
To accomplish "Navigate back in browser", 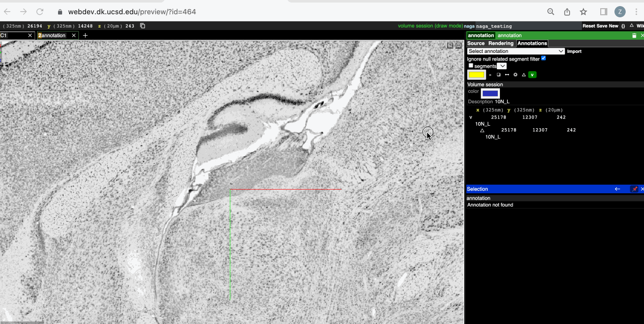I will point(7,12).
